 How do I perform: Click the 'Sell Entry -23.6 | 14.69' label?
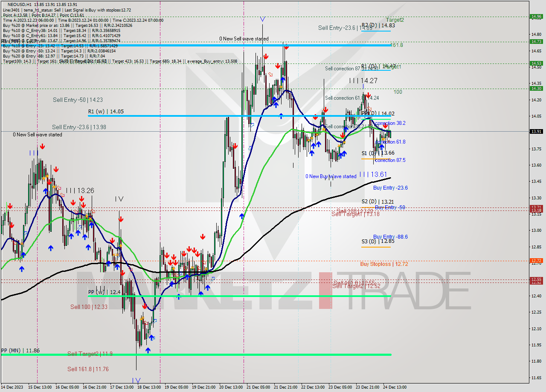345,28
